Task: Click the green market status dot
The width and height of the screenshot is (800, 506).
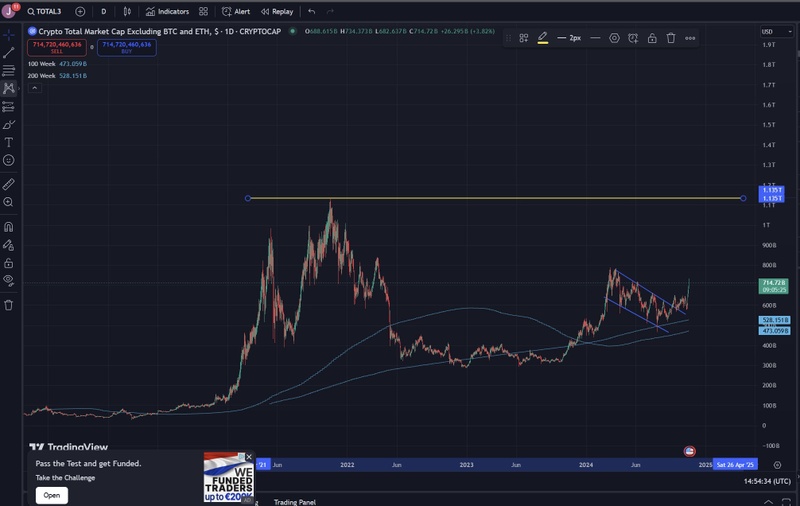Action: click(292, 31)
